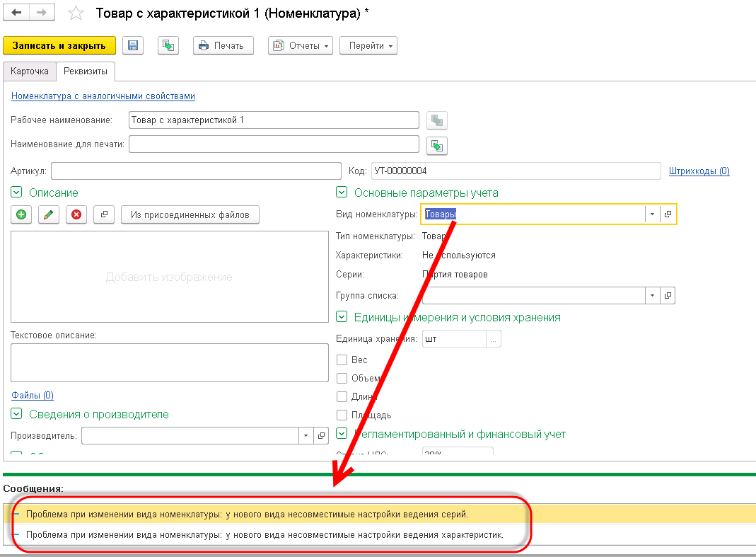Open the Вид номенклатуры dropdown list
756x557 pixels.
click(651, 214)
